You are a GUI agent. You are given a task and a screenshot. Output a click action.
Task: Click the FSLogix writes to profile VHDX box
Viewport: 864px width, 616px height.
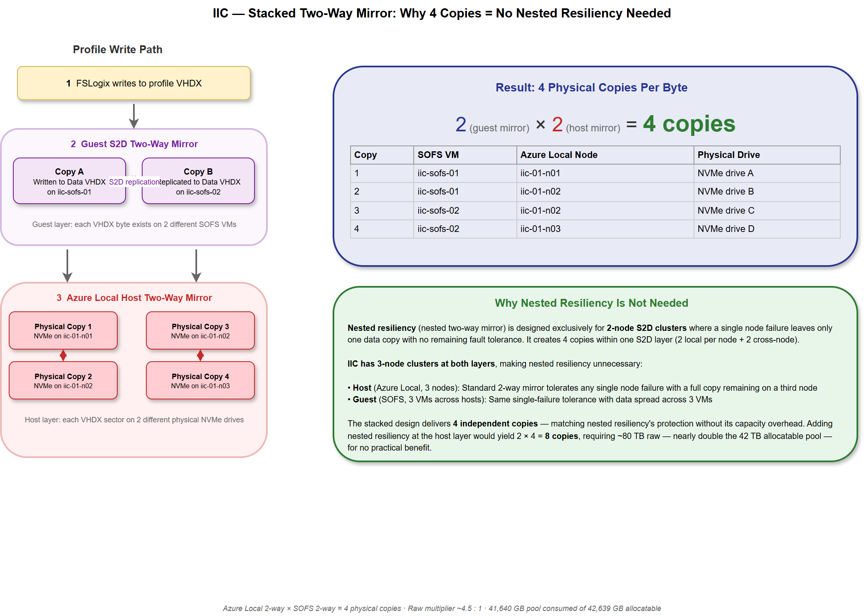(x=134, y=83)
